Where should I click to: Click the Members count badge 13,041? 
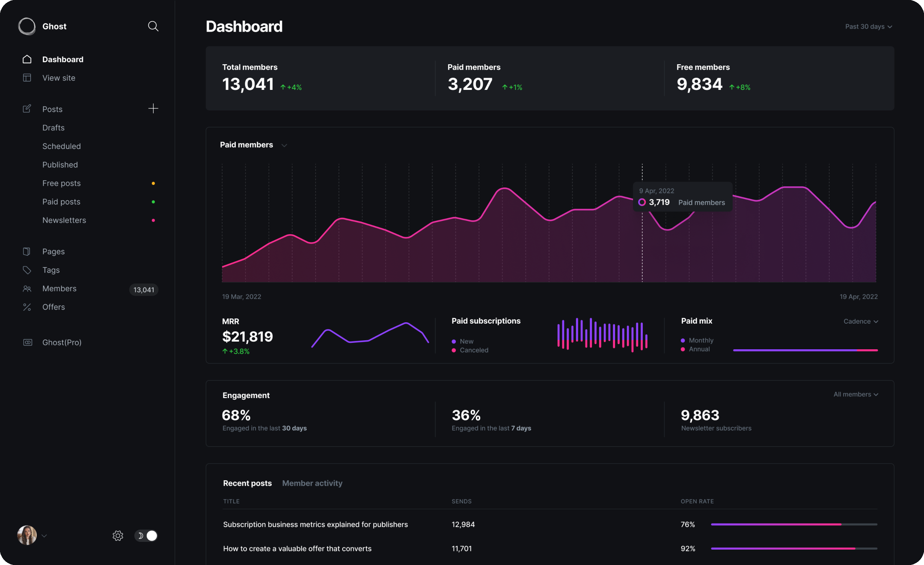pos(144,290)
